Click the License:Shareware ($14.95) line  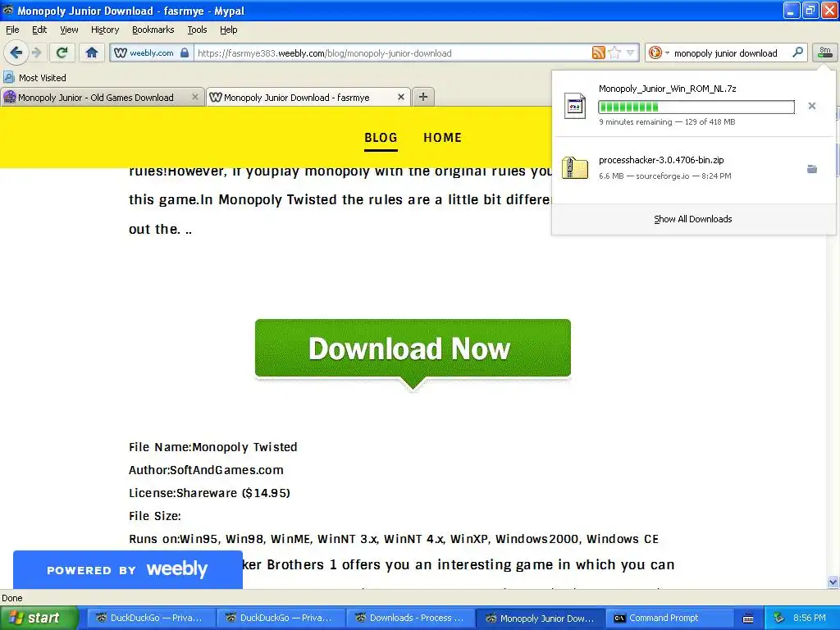[x=209, y=493]
